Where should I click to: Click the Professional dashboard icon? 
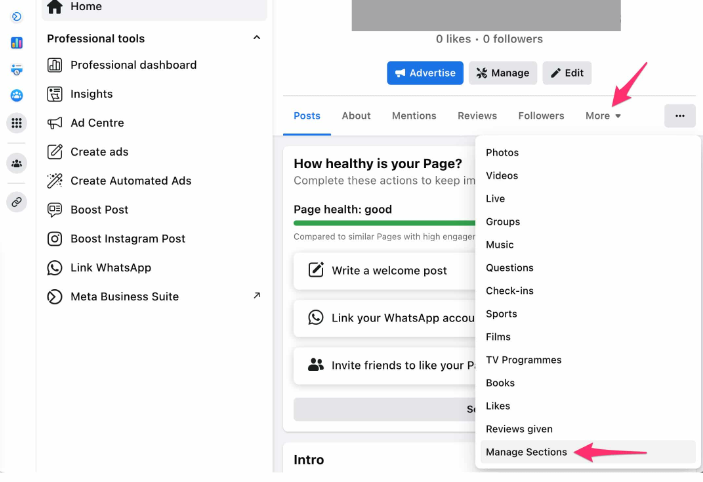[x=55, y=65]
